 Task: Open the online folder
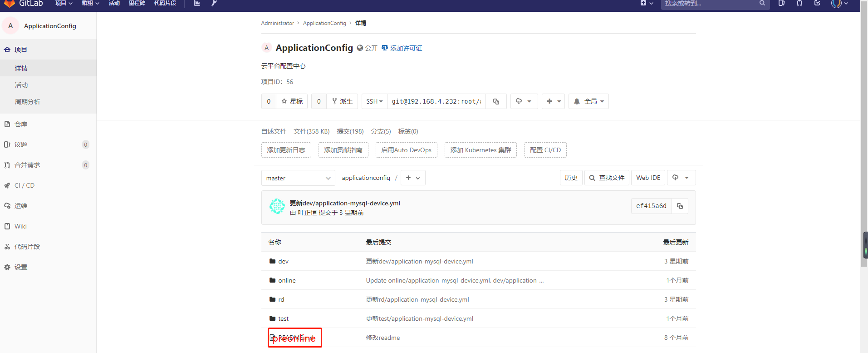[x=287, y=281]
